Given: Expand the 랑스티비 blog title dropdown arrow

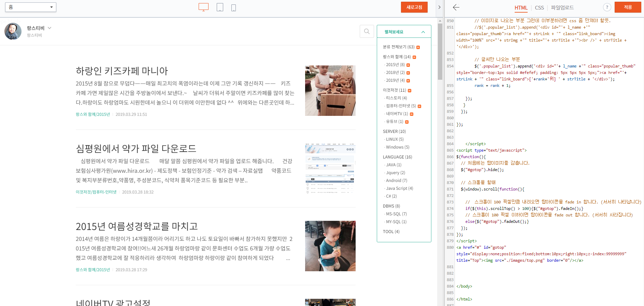Looking at the screenshot, I should click(x=49, y=28).
